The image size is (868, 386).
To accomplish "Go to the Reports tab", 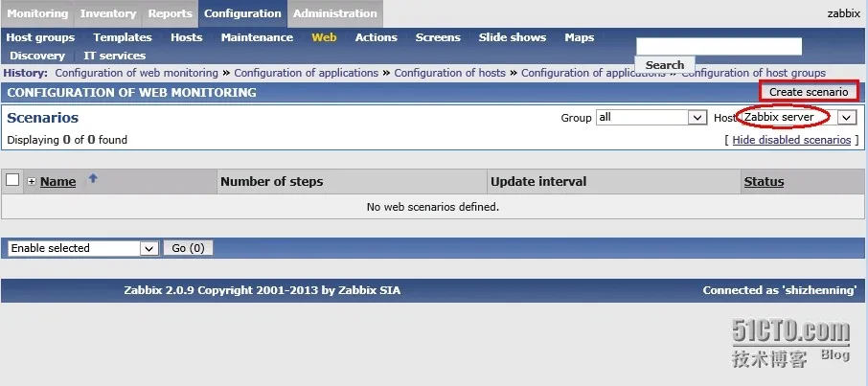I will pos(170,13).
